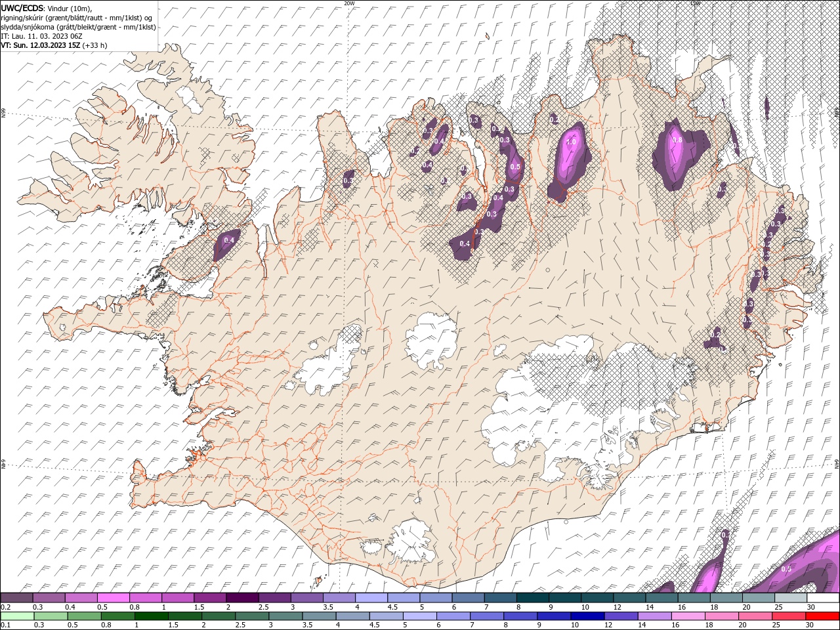The width and height of the screenshot is (840, 630).
Task: Pick the rose-red swatch labeled 25 in the green row
Action: (x=787, y=616)
